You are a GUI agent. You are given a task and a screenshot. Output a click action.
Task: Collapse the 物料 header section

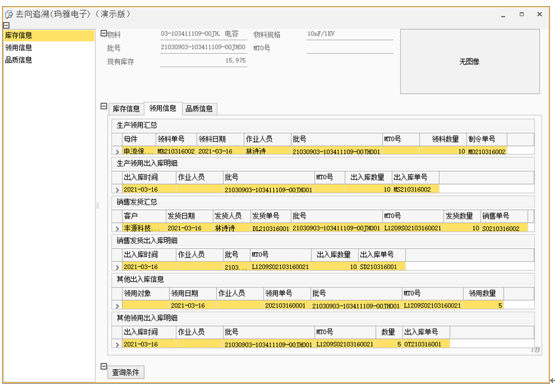[x=103, y=33]
